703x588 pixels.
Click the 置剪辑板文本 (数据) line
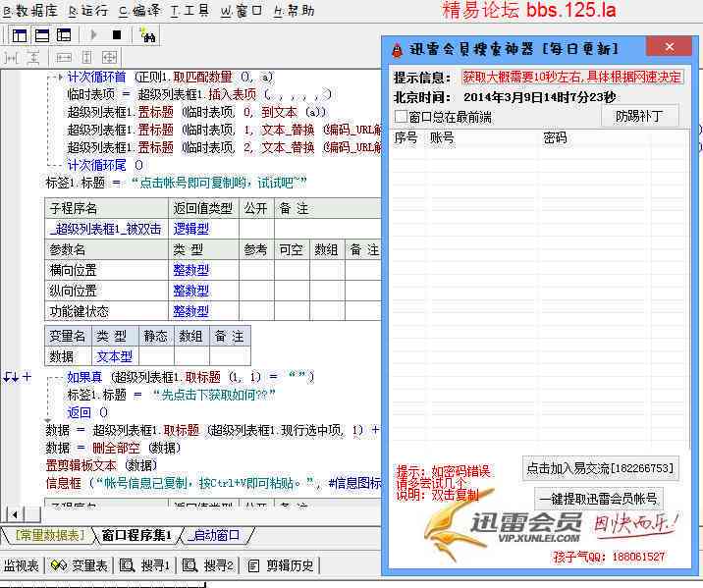tap(101, 465)
